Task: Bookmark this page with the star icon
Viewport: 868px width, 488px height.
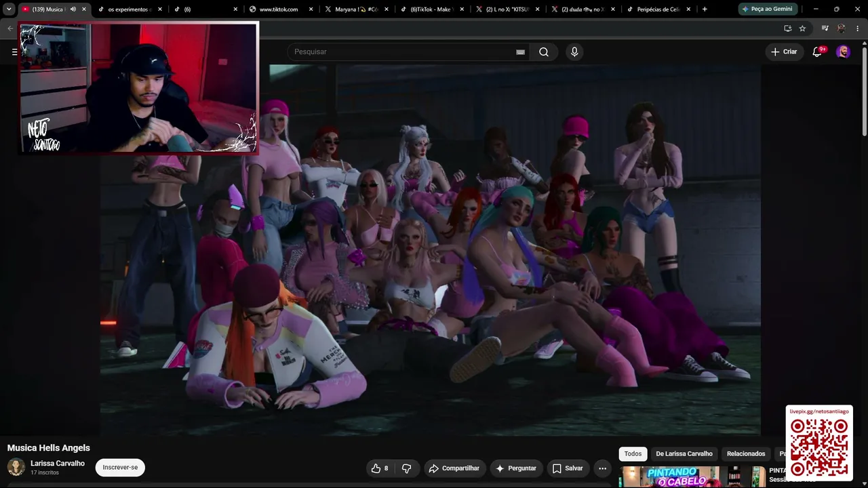Action: click(x=802, y=28)
